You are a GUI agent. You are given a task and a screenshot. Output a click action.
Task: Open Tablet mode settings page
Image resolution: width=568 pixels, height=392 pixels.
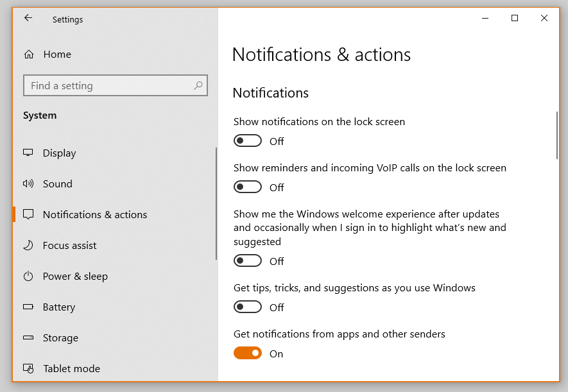(x=71, y=368)
